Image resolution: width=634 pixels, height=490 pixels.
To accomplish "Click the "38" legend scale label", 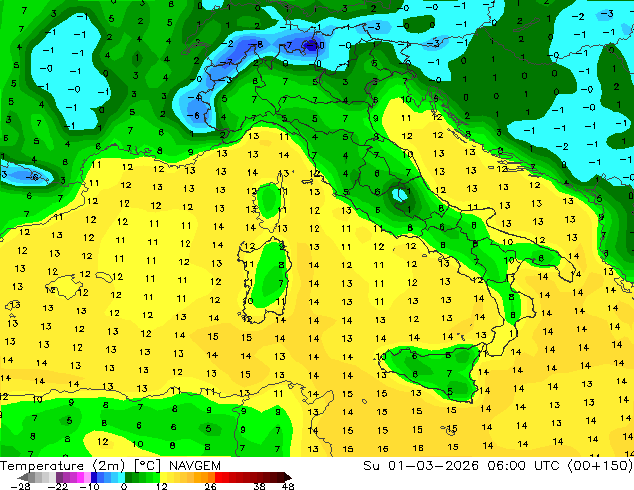I will click(x=260, y=486).
